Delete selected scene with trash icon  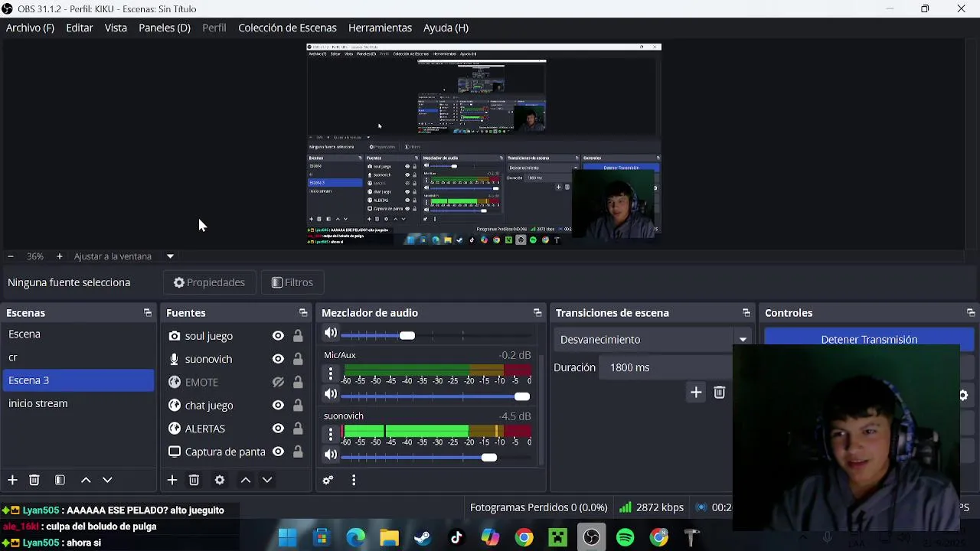pyautogui.click(x=34, y=480)
